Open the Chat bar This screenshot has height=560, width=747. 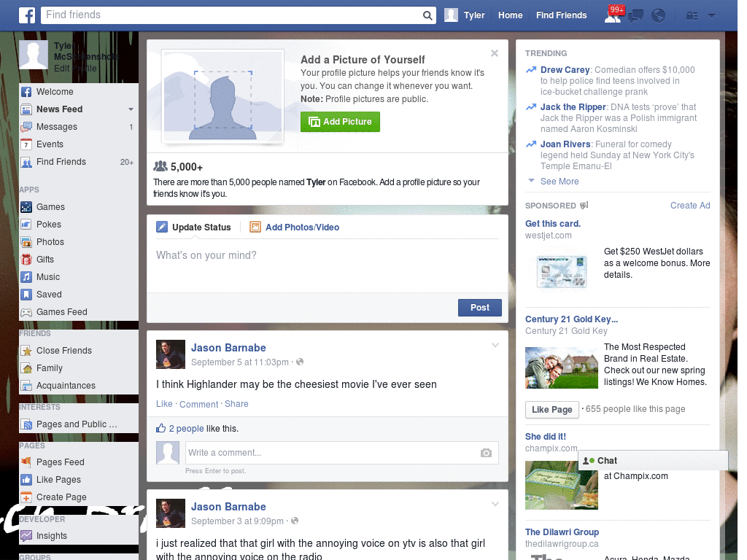[653, 461]
